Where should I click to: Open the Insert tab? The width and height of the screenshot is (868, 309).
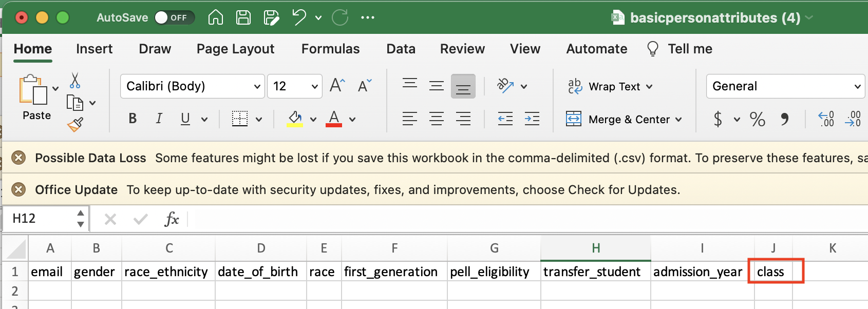click(x=94, y=49)
